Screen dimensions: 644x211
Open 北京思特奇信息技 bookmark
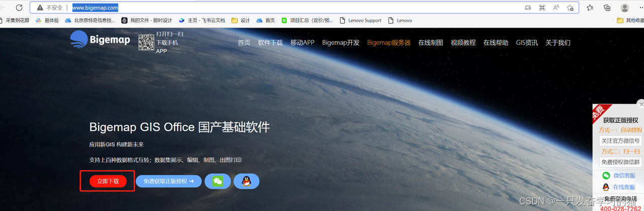coord(90,21)
